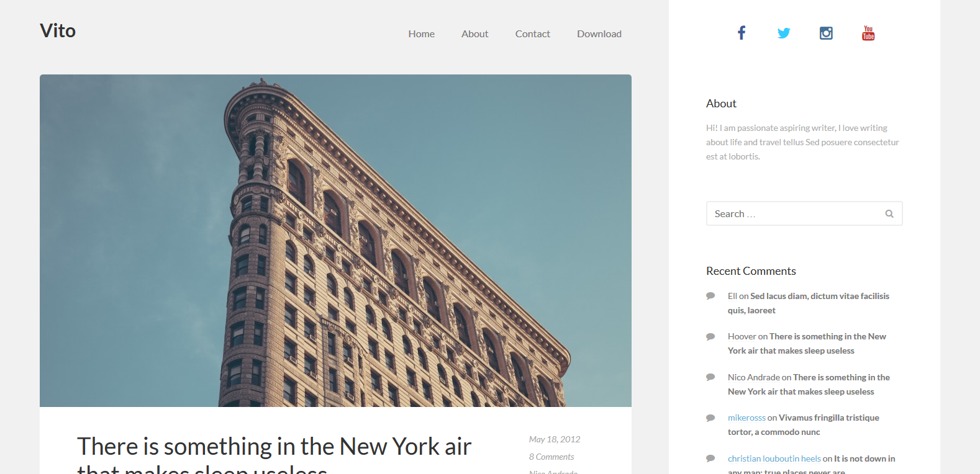Focus the Search input field
This screenshot has height=474, width=980.
tap(795, 213)
